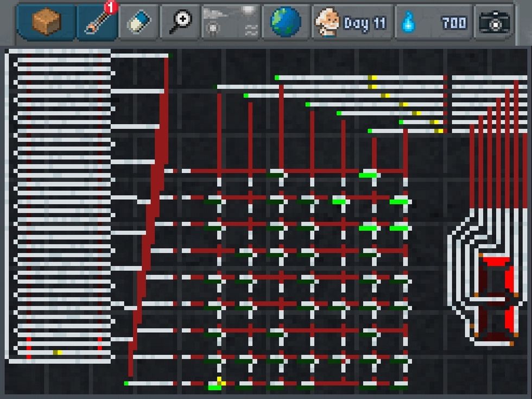Toggle the yellow-topped green node at the grid bottom
The height and width of the screenshot is (399, 532).
point(216,384)
